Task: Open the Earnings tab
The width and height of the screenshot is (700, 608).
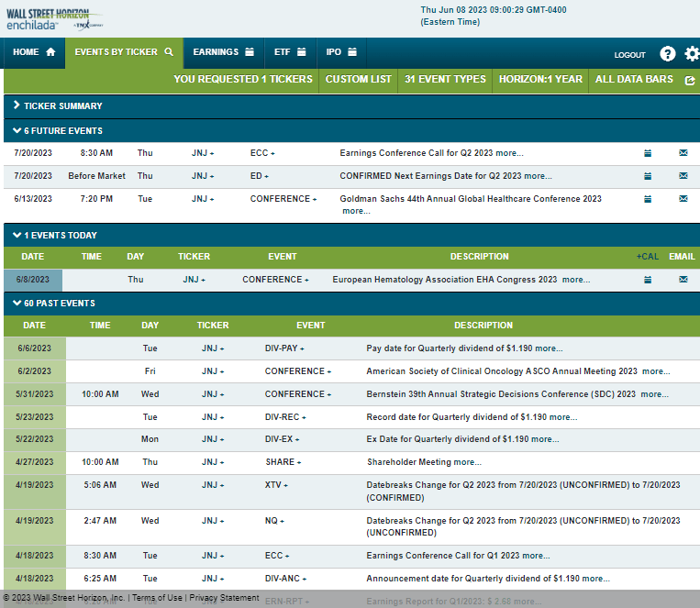Action: (x=223, y=52)
